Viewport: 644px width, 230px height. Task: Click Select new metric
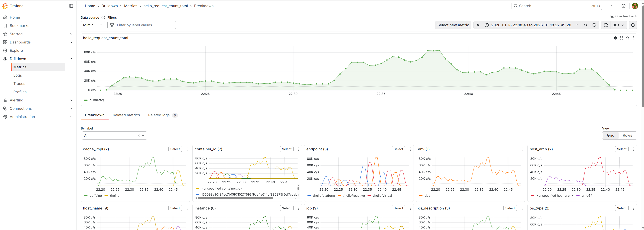(x=453, y=25)
